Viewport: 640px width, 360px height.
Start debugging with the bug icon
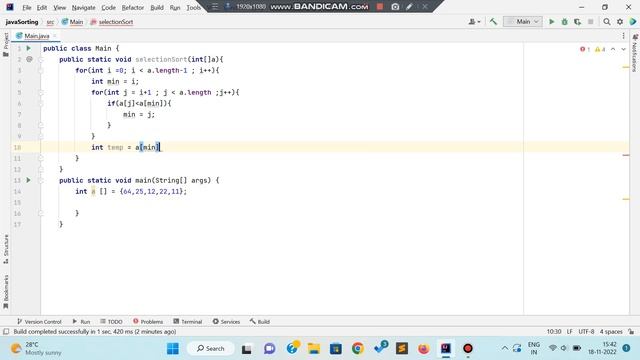click(564, 22)
